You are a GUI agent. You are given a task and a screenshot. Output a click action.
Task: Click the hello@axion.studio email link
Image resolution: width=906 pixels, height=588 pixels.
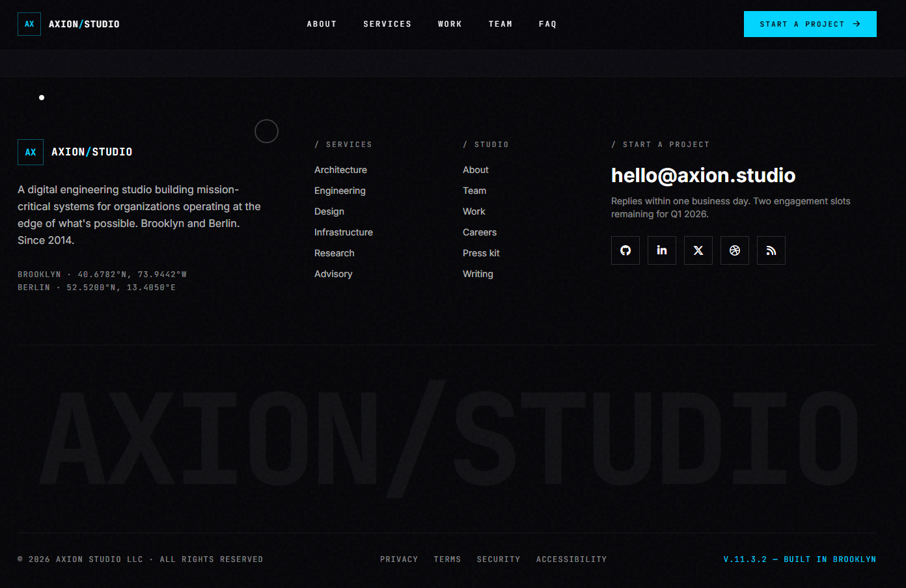pos(703,176)
